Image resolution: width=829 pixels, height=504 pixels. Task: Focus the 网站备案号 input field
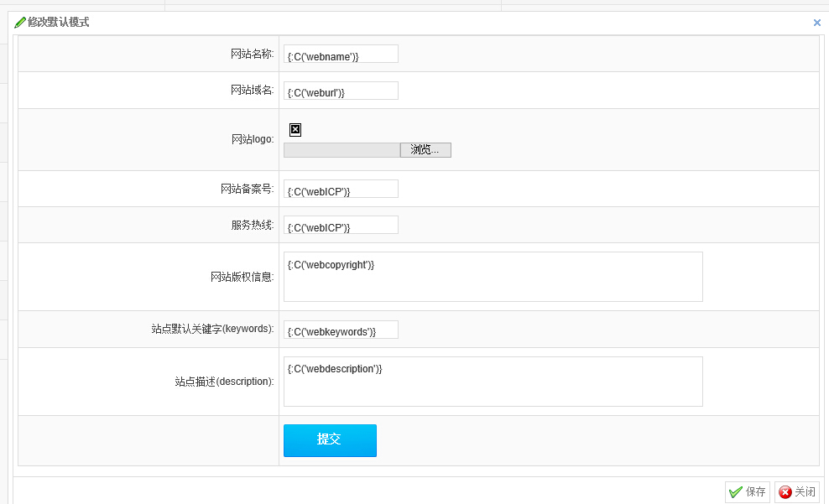[x=341, y=190]
